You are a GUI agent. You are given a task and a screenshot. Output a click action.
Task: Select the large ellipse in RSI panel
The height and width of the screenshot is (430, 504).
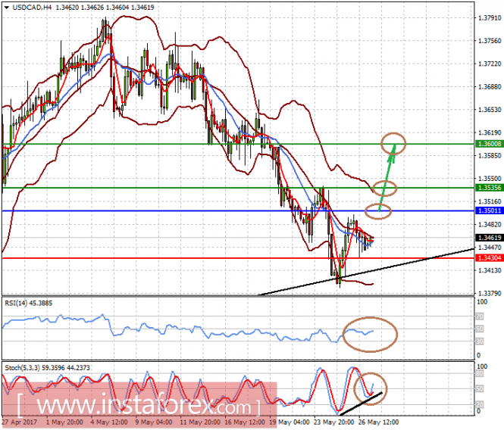point(370,335)
